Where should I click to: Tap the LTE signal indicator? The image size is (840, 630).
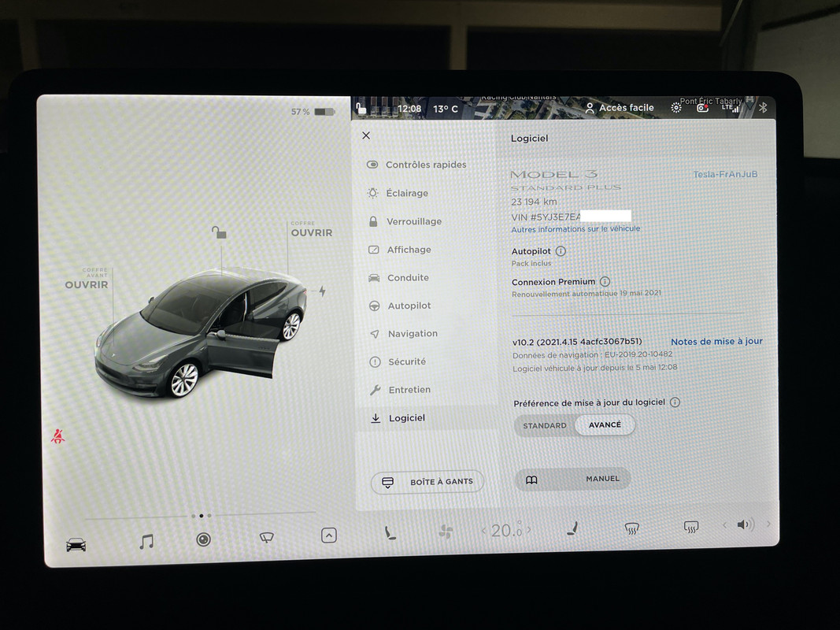(x=731, y=108)
